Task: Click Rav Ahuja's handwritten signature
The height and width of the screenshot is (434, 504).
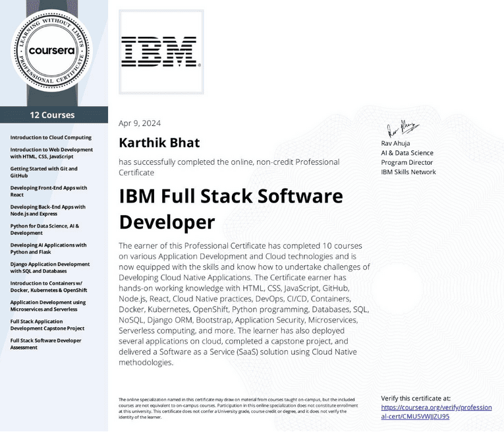Action: (403, 129)
